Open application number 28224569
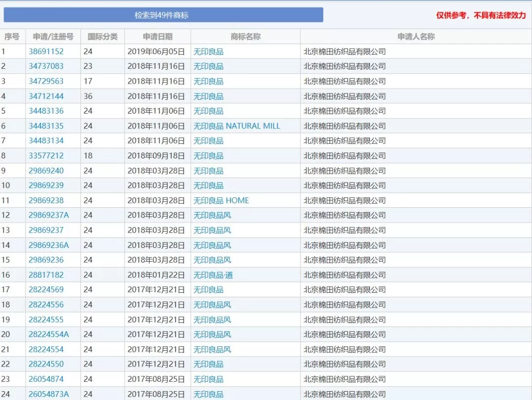Screen dimensions: 532x400 click(x=46, y=290)
